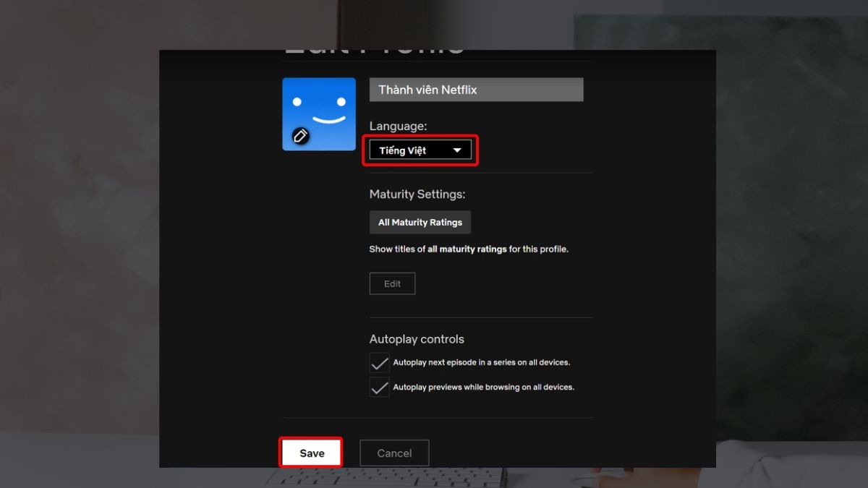Toggle autoplay next episode checkbox
This screenshot has width=868, height=488.
coord(379,363)
